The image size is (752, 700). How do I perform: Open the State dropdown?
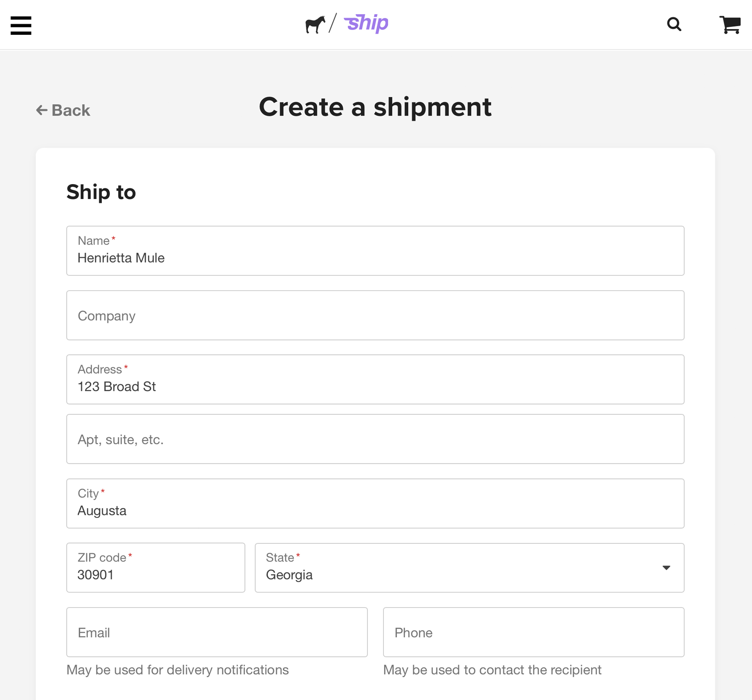470,568
